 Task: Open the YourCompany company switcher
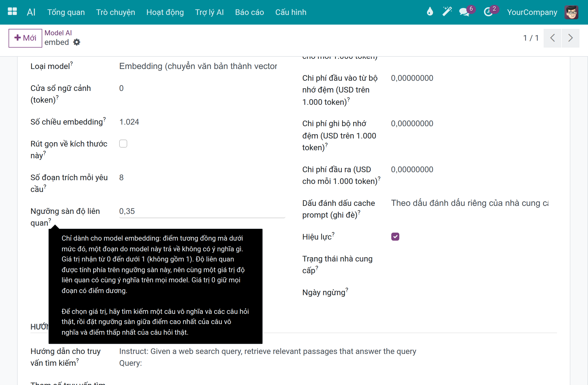[x=532, y=12]
